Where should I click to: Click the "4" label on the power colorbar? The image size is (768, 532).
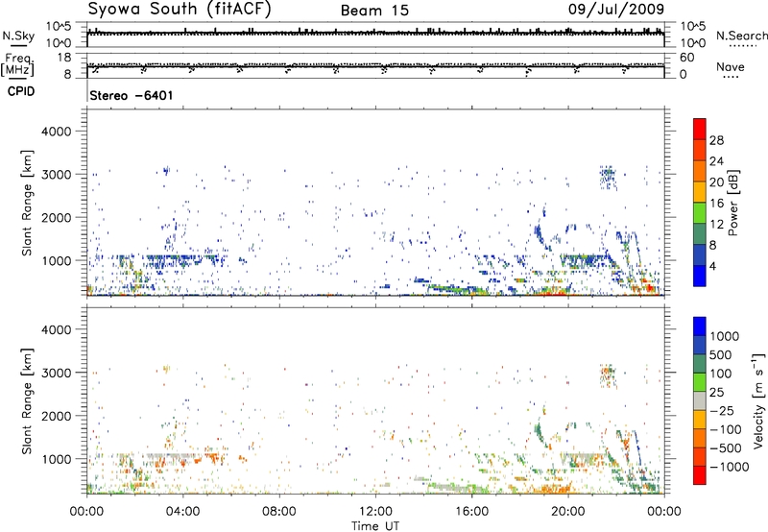coord(712,267)
